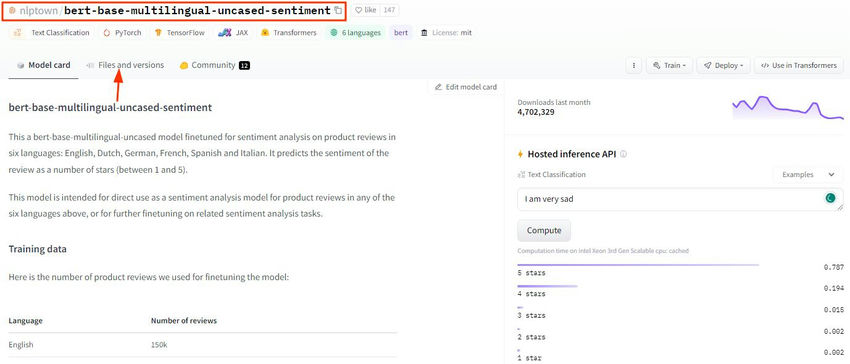Select the TensorFlow library tag
This screenshot has width=850, height=364.
tap(180, 33)
